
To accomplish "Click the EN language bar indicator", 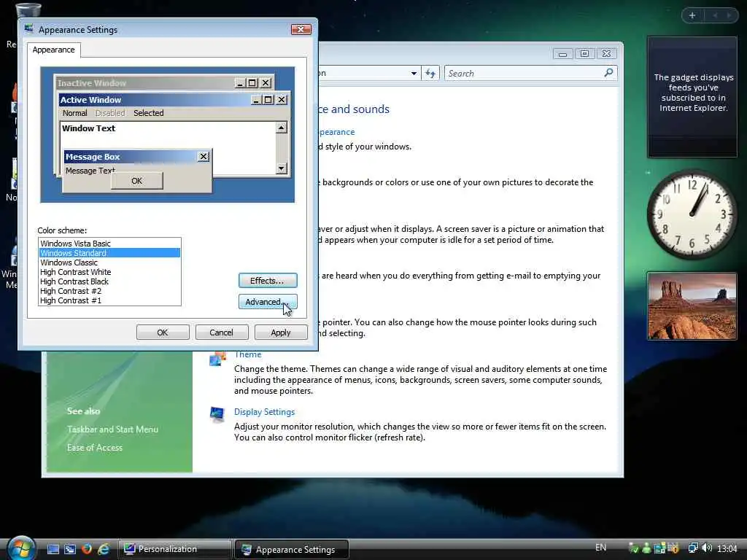I will click(x=601, y=548).
